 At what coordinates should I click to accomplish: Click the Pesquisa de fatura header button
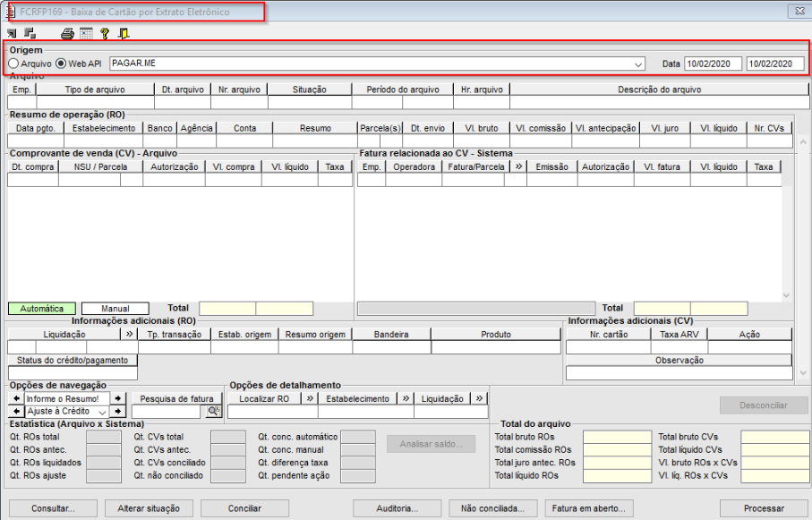click(x=176, y=398)
